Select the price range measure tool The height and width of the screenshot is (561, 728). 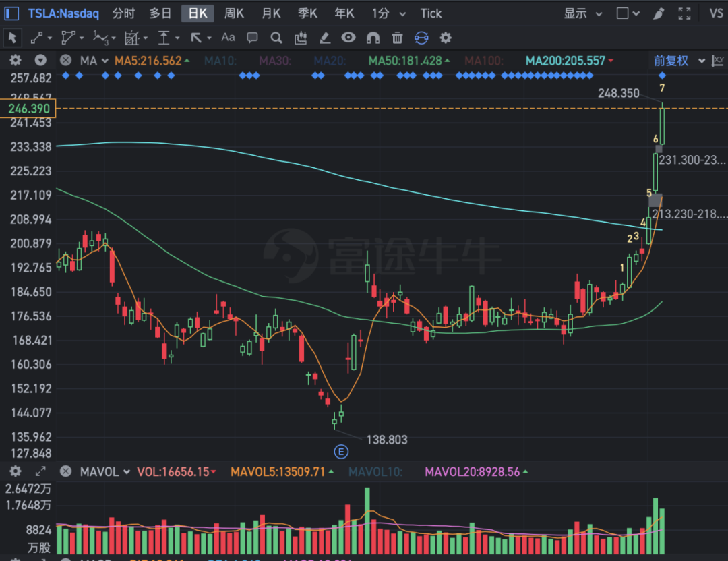click(x=163, y=38)
